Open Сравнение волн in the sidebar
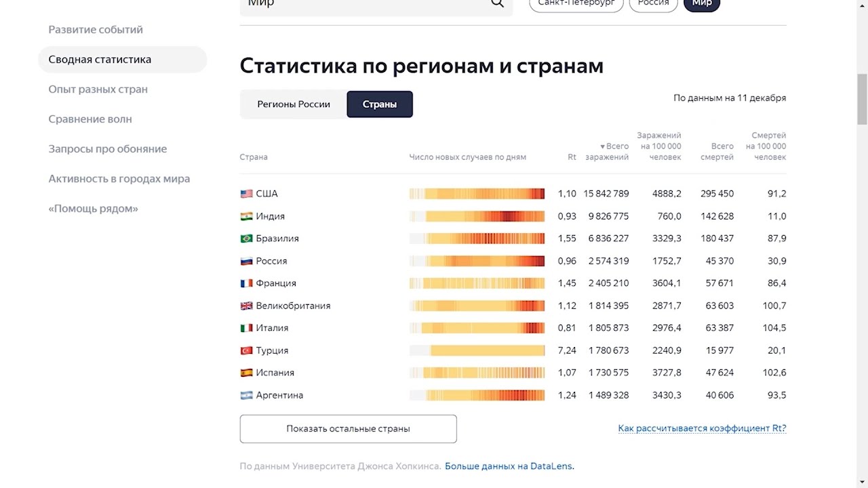The image size is (868, 488). (90, 119)
